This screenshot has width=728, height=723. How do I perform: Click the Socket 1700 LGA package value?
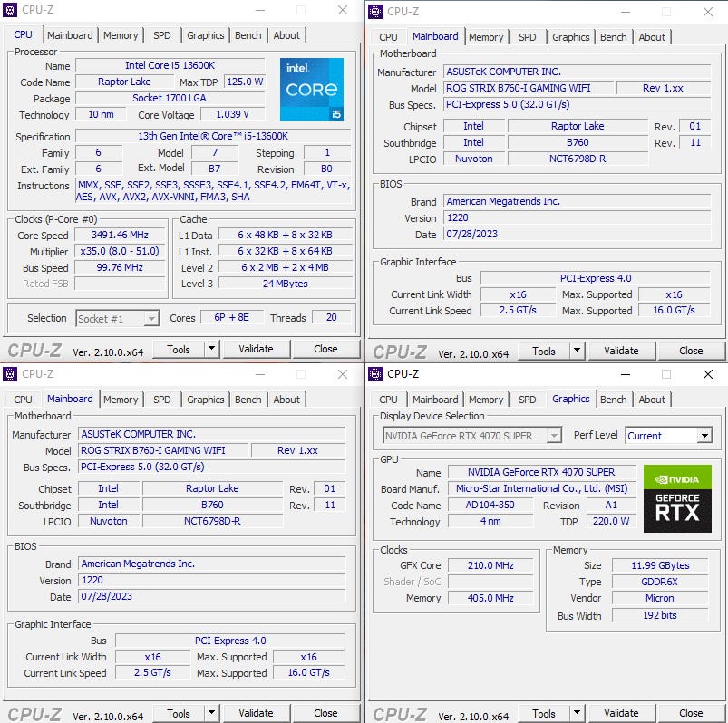click(170, 98)
